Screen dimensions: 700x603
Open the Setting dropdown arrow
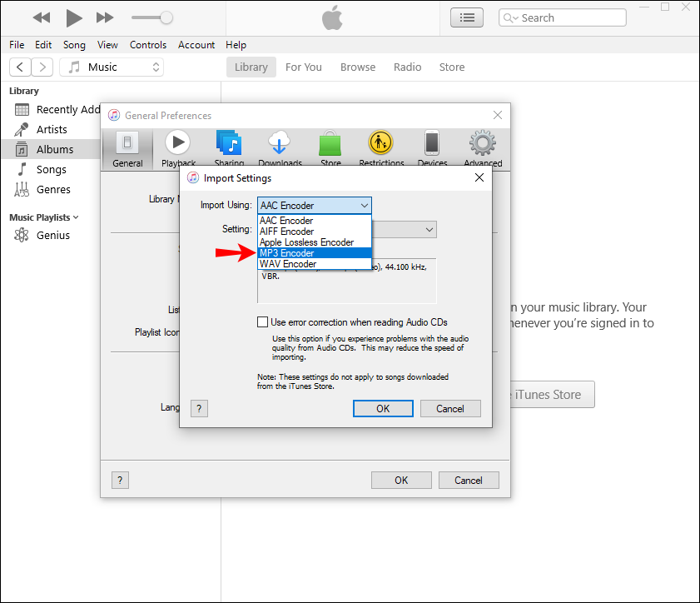pos(429,230)
